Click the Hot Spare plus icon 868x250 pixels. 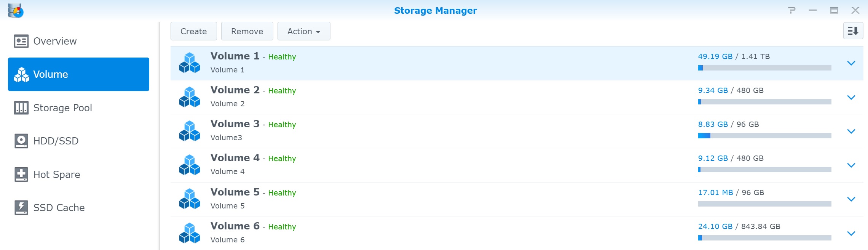[21, 175]
